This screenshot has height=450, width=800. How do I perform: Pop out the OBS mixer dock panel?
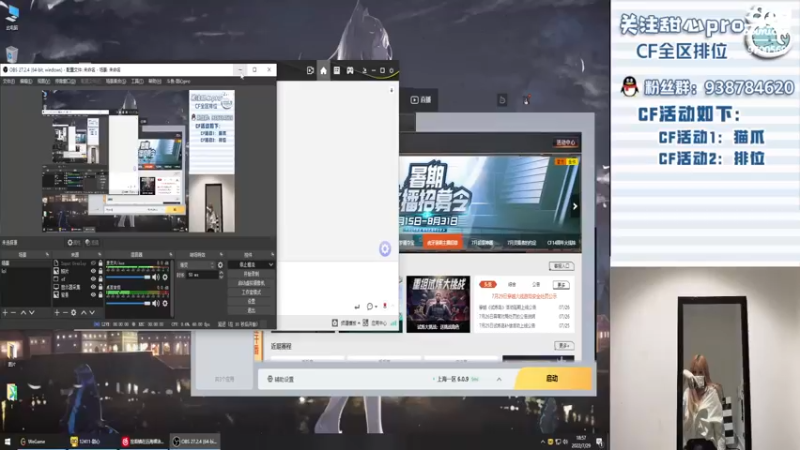pos(170,254)
